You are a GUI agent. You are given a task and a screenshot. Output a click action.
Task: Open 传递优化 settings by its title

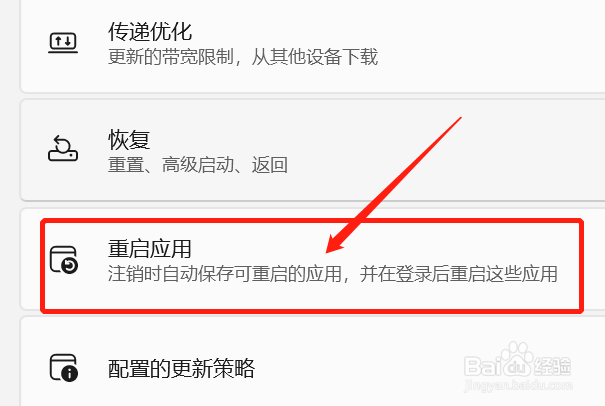(150, 32)
